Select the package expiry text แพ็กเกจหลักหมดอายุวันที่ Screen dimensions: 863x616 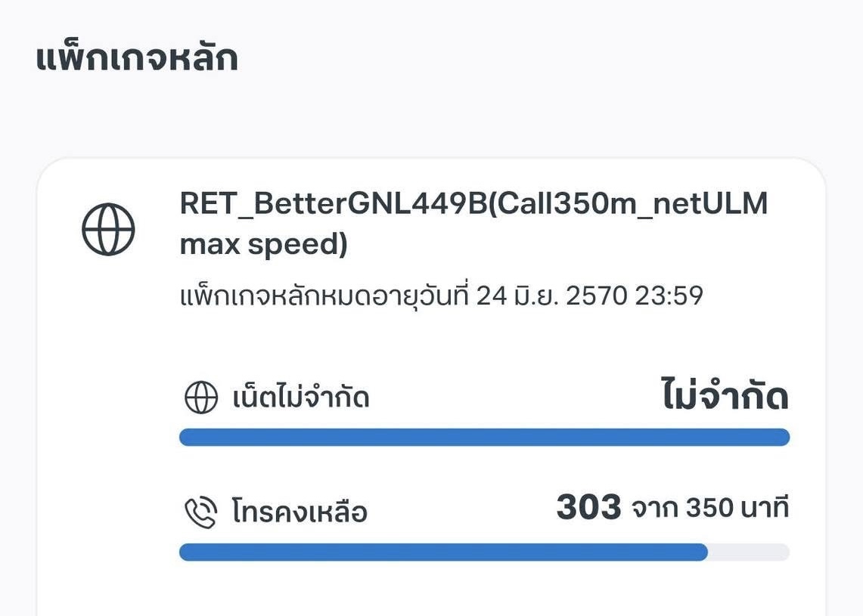(324, 296)
